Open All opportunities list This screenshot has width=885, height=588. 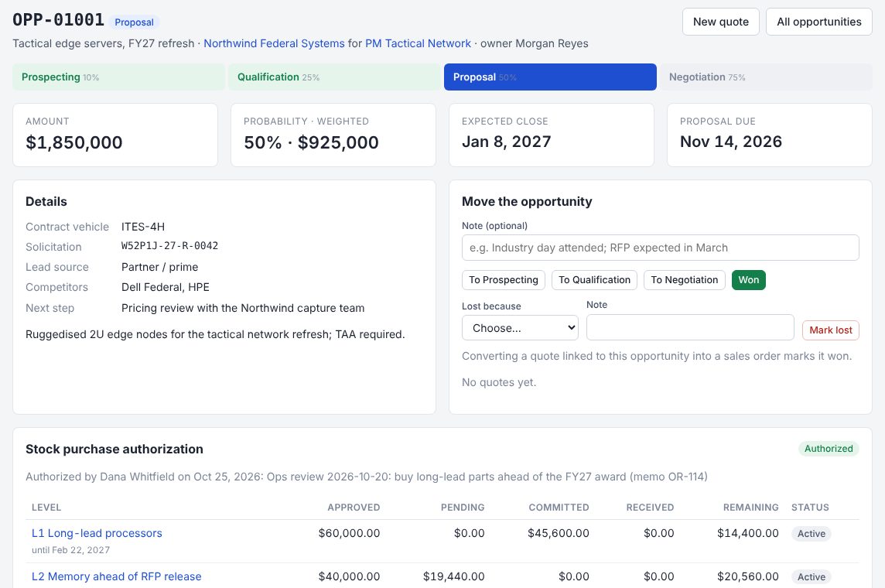pyautogui.click(x=818, y=22)
